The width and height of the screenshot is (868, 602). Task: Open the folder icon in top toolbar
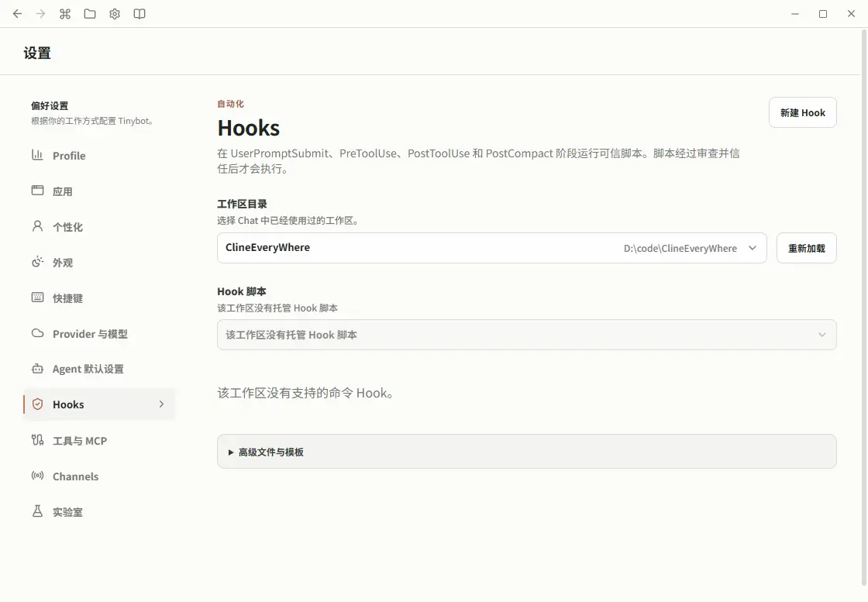pos(90,14)
